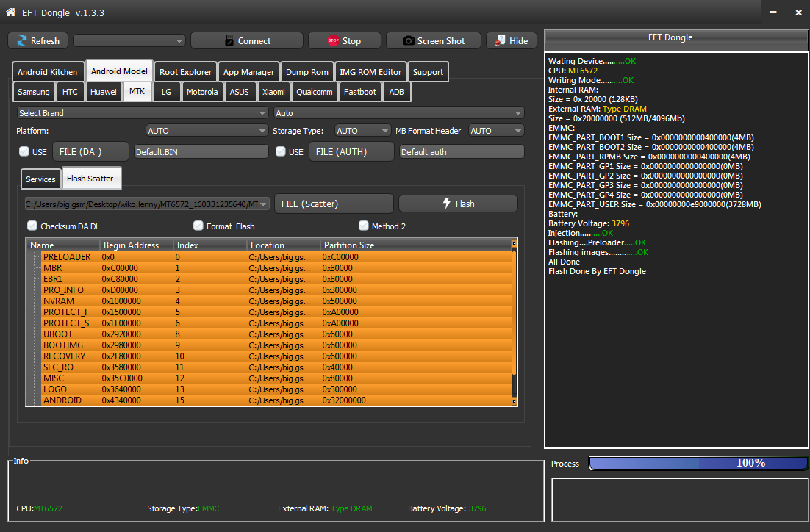Switch to the Android Kitchen tab
Image resolution: width=810 pixels, height=532 pixels.
point(47,72)
